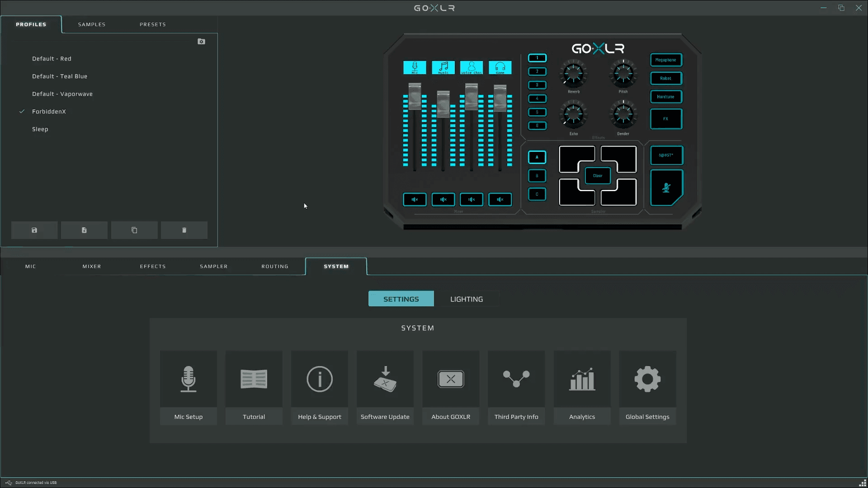This screenshot has width=868, height=488.
Task: Click the Echo knob
Action: tap(573, 115)
